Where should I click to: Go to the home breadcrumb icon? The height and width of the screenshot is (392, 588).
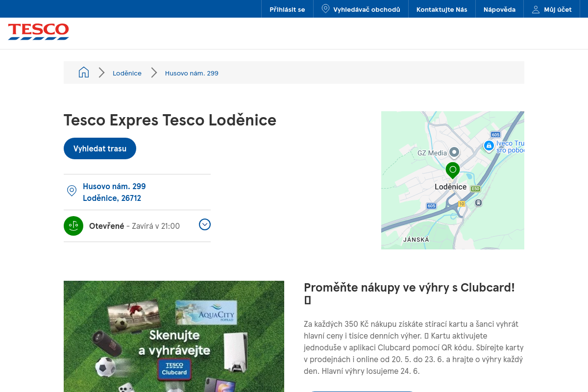[84, 73]
